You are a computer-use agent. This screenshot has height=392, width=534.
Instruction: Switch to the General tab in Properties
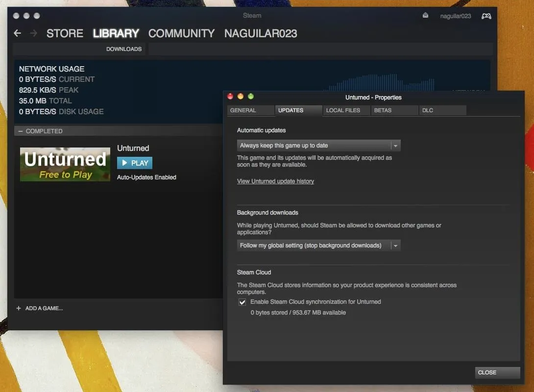pos(251,110)
